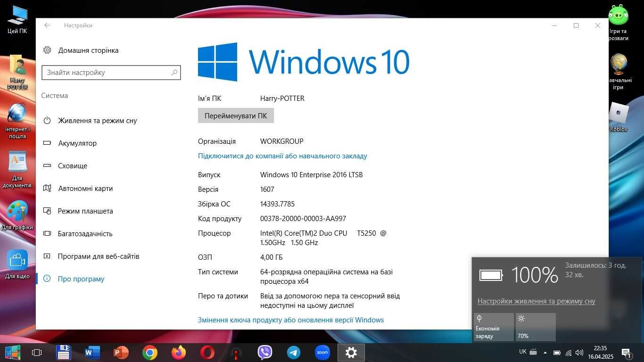Click the version value 1607
Image resolution: width=644 pixels, height=362 pixels.
267,189
